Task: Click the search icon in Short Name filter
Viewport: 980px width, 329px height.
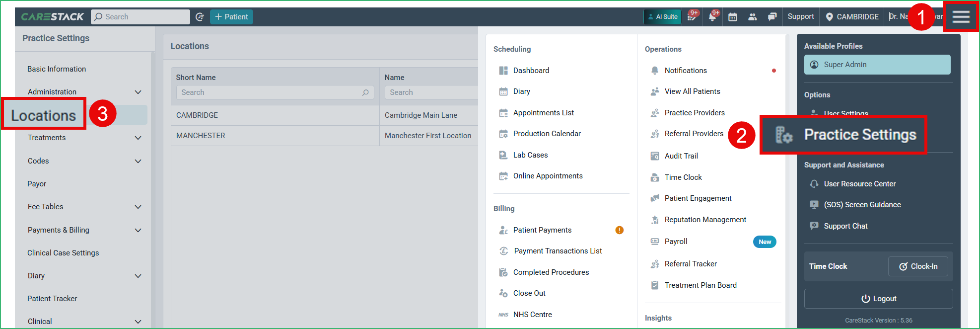Action: pos(365,92)
